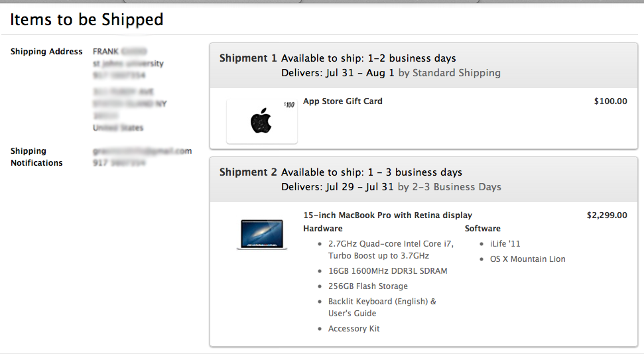Click the Shipping Address label

[x=46, y=52]
